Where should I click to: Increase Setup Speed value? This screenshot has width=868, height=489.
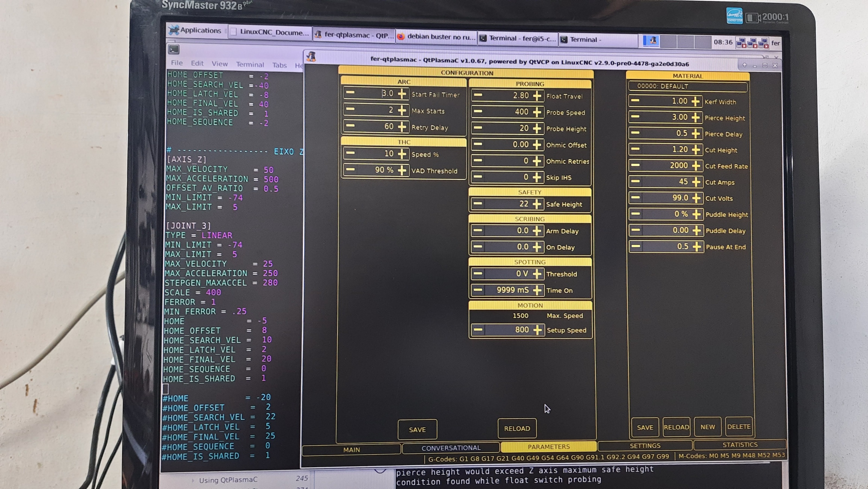coord(538,330)
